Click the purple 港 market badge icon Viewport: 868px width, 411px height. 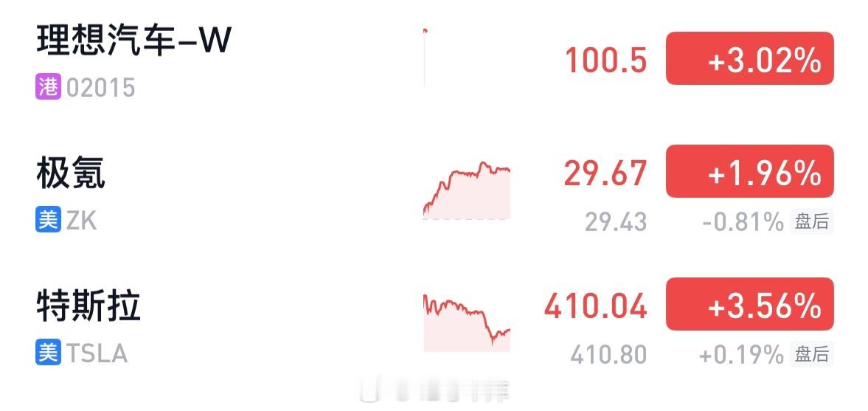pyautogui.click(x=48, y=88)
